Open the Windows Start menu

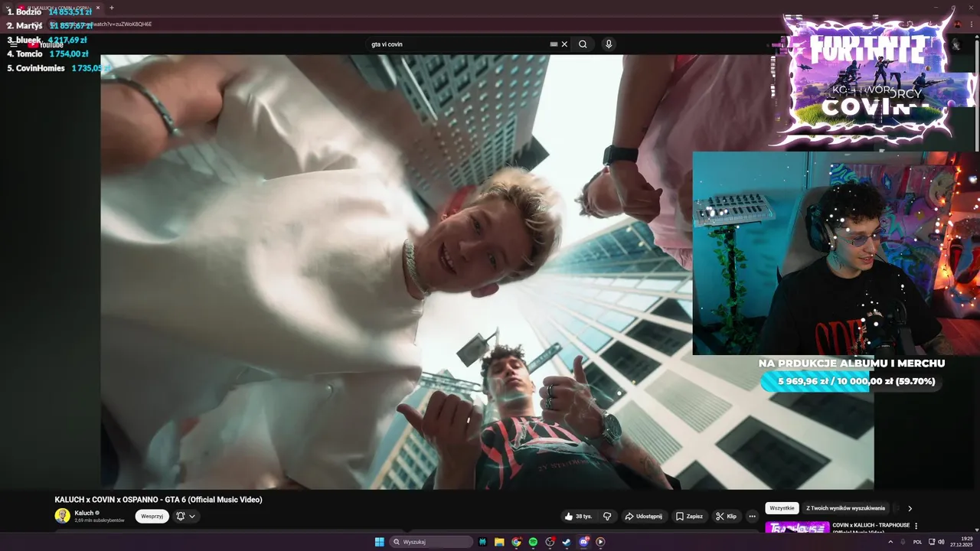(379, 542)
